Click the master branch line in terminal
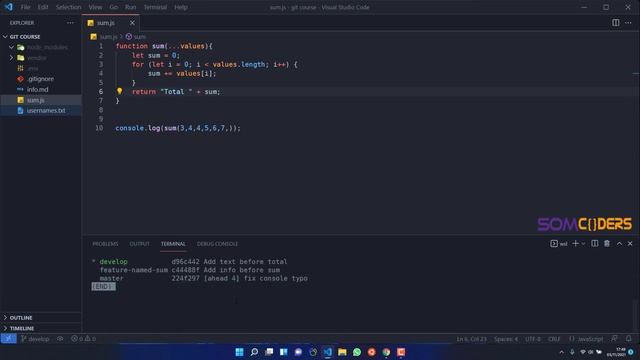 (x=204, y=278)
